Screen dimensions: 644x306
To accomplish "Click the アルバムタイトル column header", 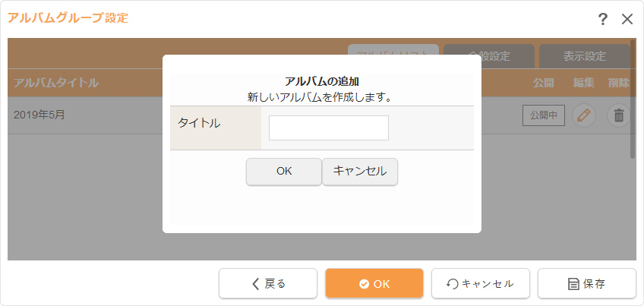I will [x=56, y=83].
